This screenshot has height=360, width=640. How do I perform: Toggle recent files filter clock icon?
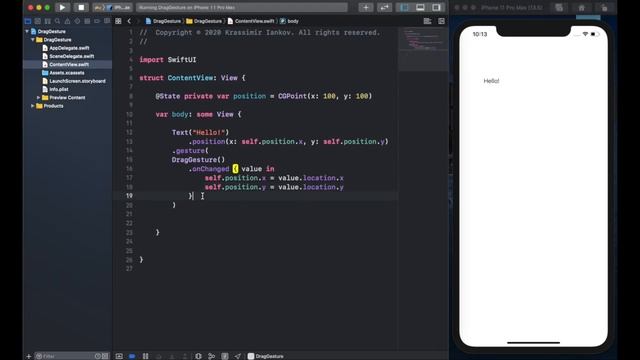(98, 356)
